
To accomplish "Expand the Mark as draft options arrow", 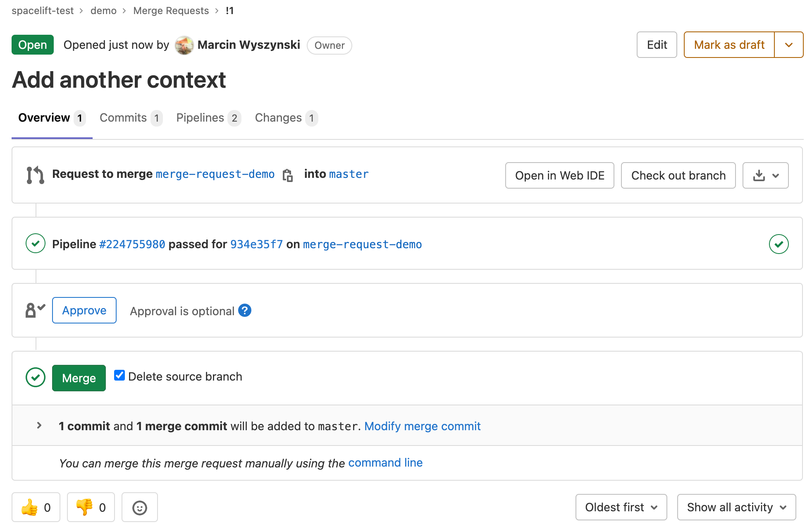I will pos(788,45).
